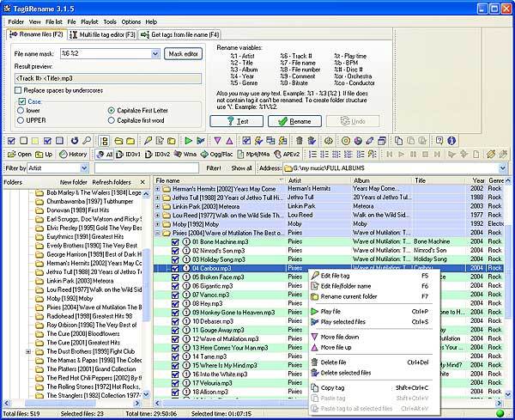This screenshot has height=420, width=515.
Task: Click the gold CD disc toolbar icon
Action: pos(346,141)
